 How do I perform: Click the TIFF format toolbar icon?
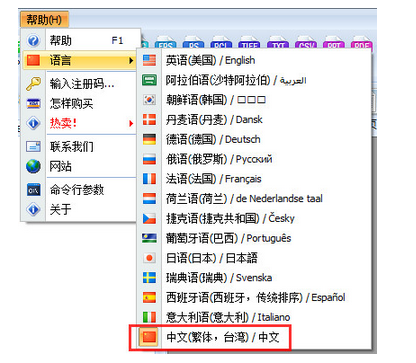[249, 43]
